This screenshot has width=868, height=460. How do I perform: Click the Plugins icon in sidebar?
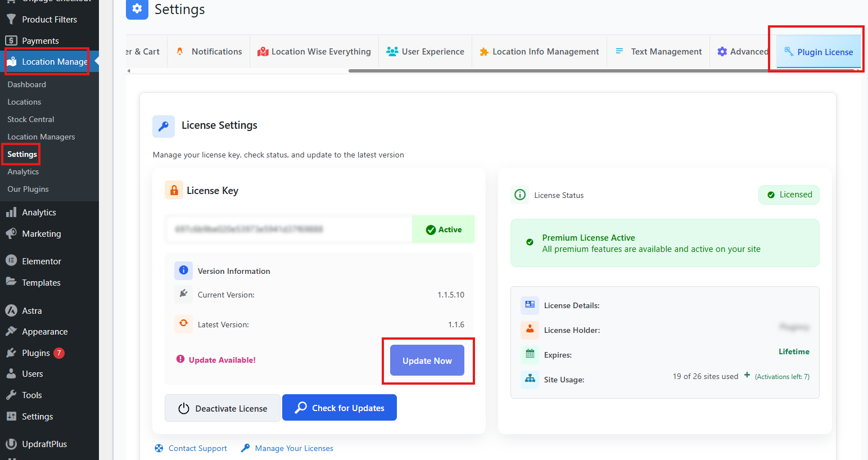point(11,353)
